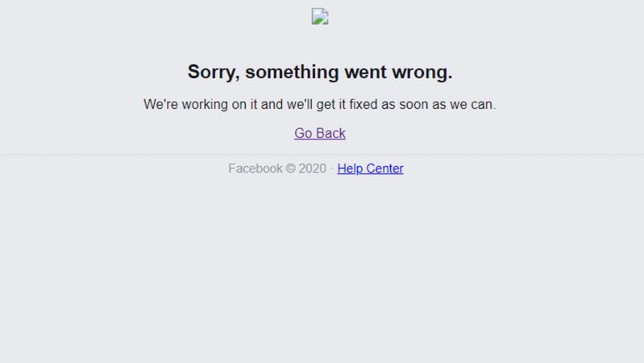Click the word "wrong." in the heading

pyautogui.click(x=422, y=73)
